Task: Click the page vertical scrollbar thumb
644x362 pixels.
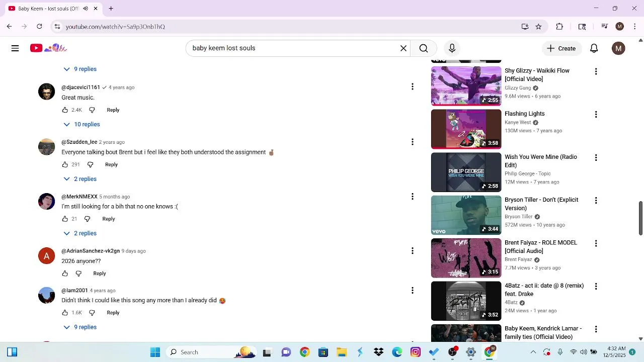Action: [640, 218]
